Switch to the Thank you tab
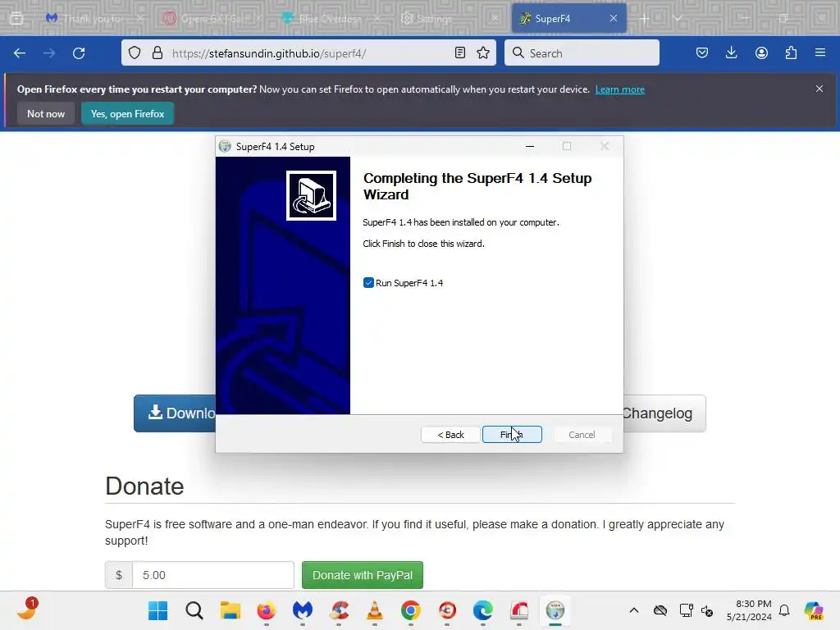This screenshot has height=630, width=840. click(94, 19)
